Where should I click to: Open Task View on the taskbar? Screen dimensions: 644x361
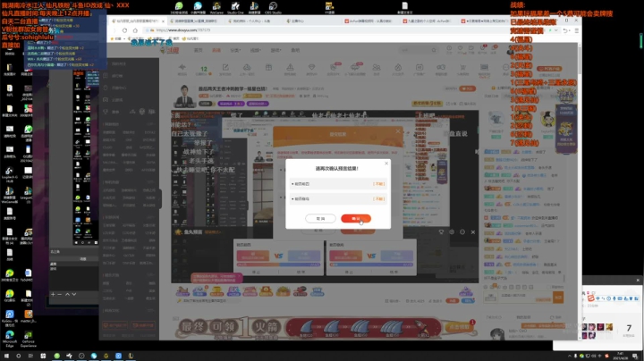pos(30,356)
